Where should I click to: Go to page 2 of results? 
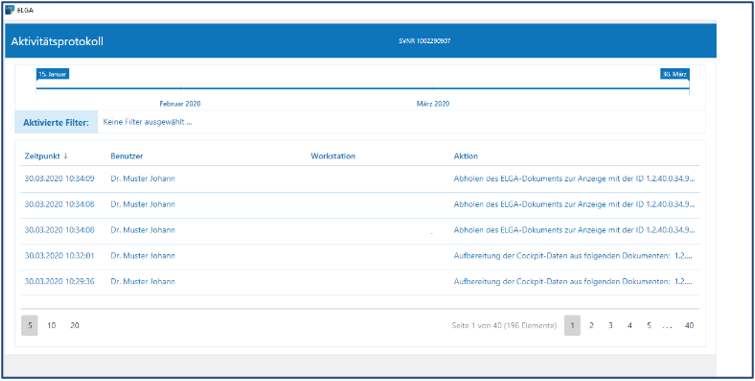[591, 326]
